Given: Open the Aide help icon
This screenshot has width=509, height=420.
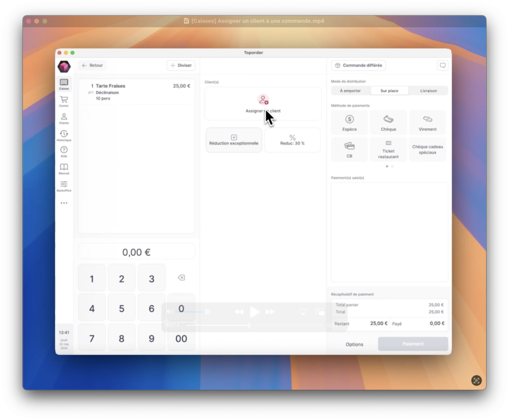Looking at the screenshot, I should click(x=64, y=152).
